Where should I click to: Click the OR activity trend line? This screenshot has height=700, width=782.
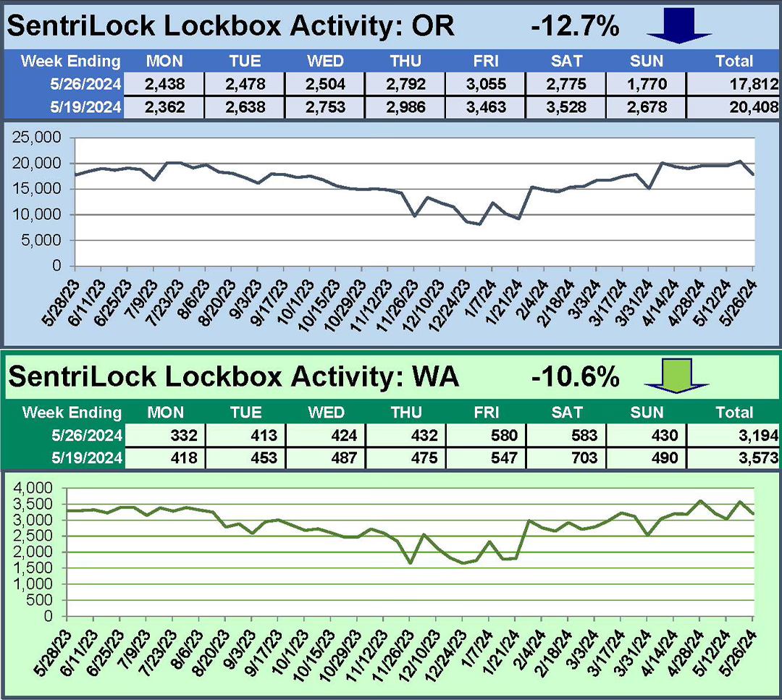pos(414,193)
